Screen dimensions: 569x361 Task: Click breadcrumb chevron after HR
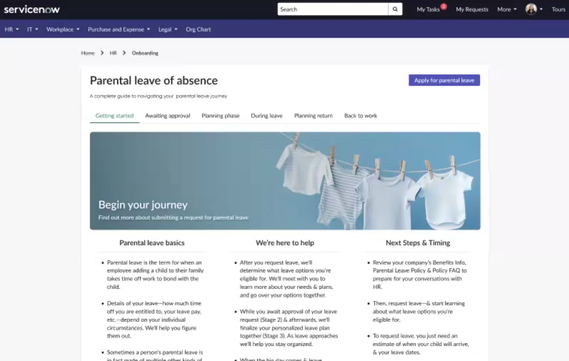click(x=124, y=53)
